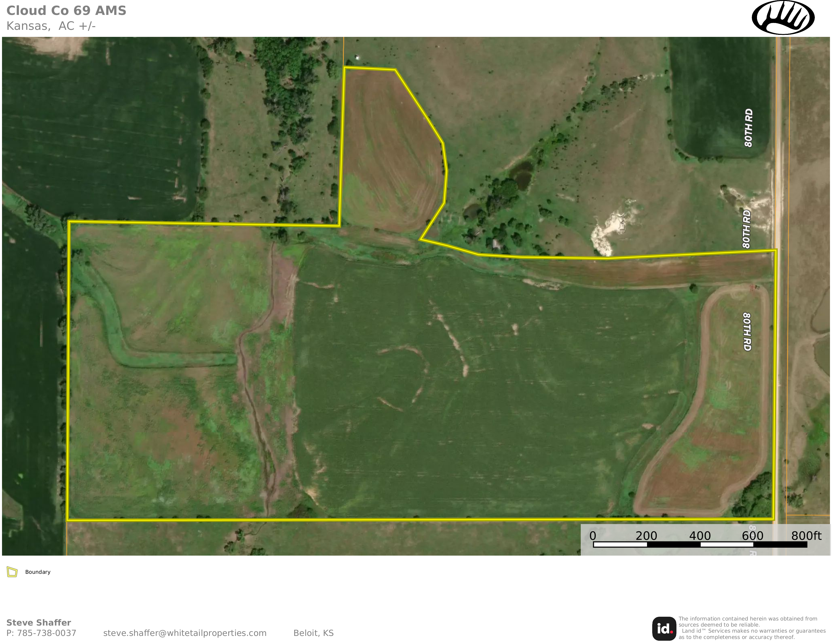Click the Land id logo icon

(664, 629)
